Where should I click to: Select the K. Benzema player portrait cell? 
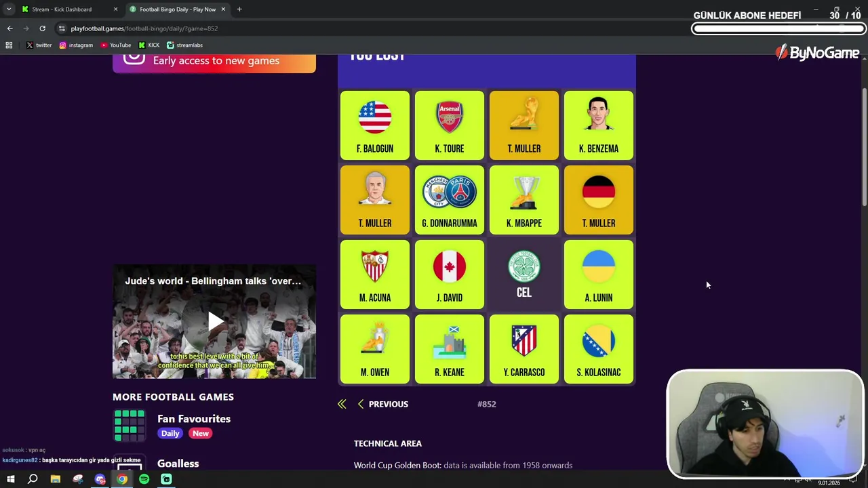click(599, 125)
